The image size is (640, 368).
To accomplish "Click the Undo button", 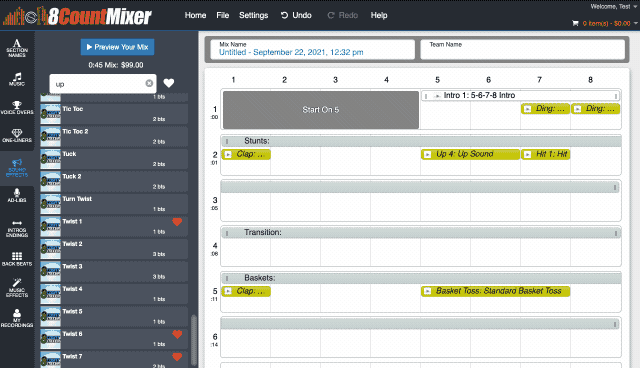I will pos(296,15).
